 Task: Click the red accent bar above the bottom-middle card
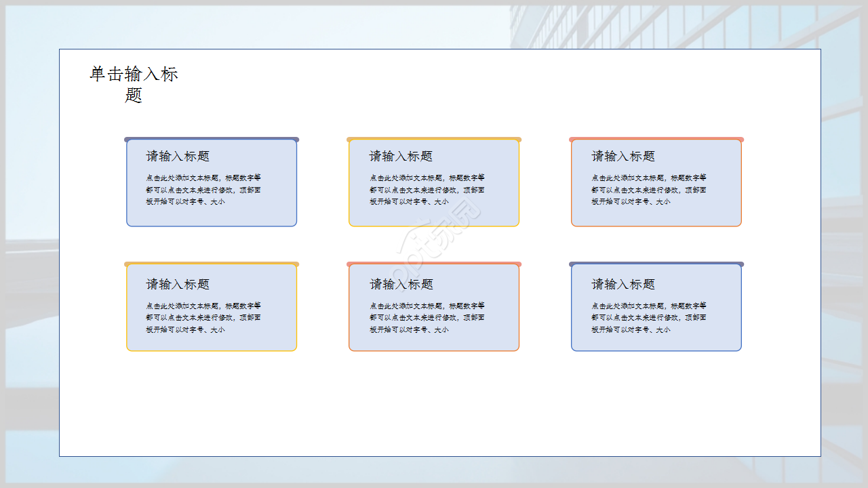point(434,264)
